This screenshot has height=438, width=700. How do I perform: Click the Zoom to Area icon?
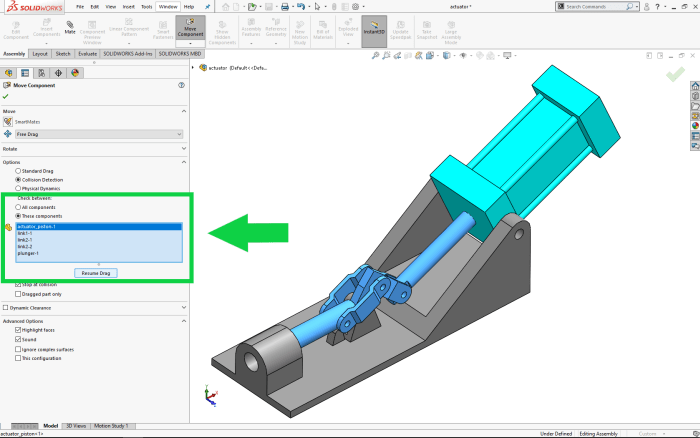(x=386, y=56)
